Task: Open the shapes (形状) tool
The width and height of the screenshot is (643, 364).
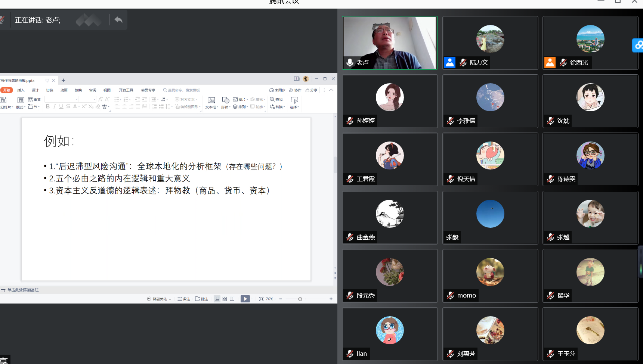Action: pyautogui.click(x=226, y=102)
